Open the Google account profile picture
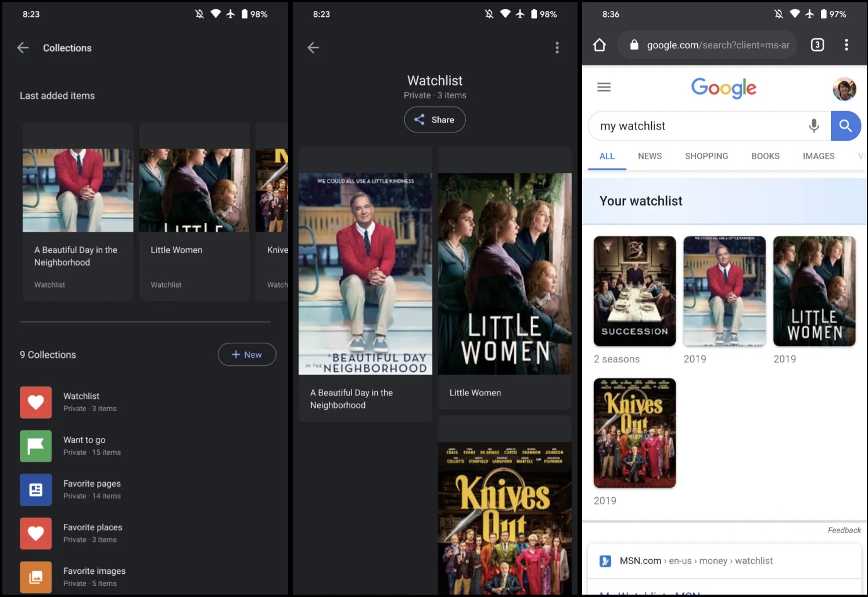The height and width of the screenshot is (597, 868). point(844,89)
